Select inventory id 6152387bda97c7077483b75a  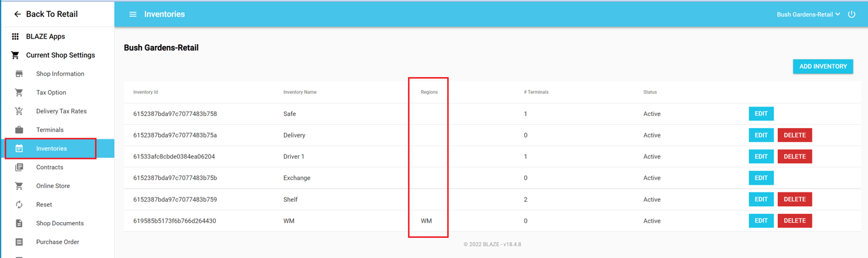click(x=175, y=136)
